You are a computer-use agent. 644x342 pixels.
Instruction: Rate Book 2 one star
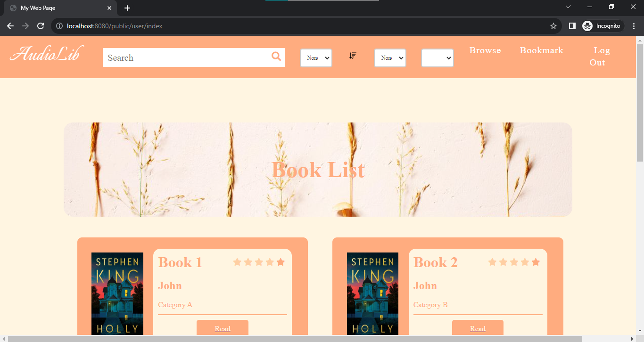[492, 262]
